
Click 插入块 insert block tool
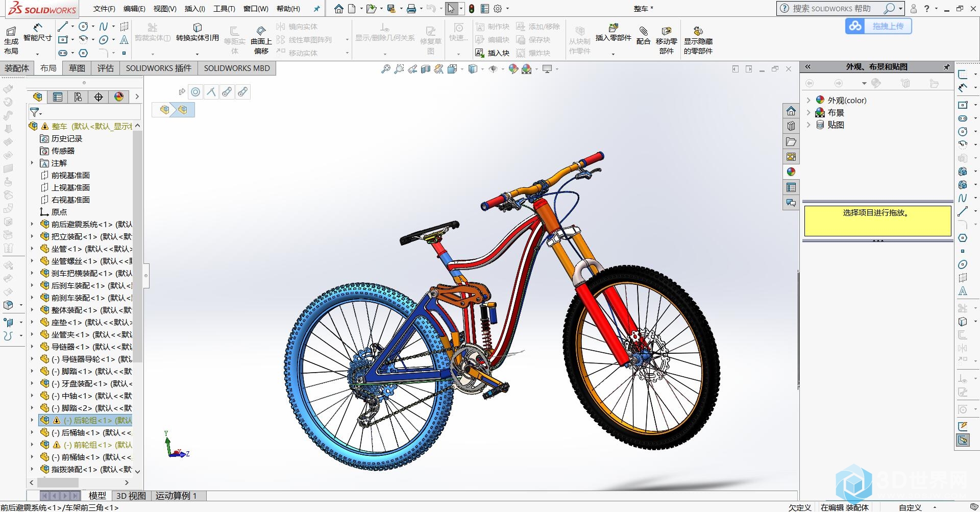coord(492,53)
